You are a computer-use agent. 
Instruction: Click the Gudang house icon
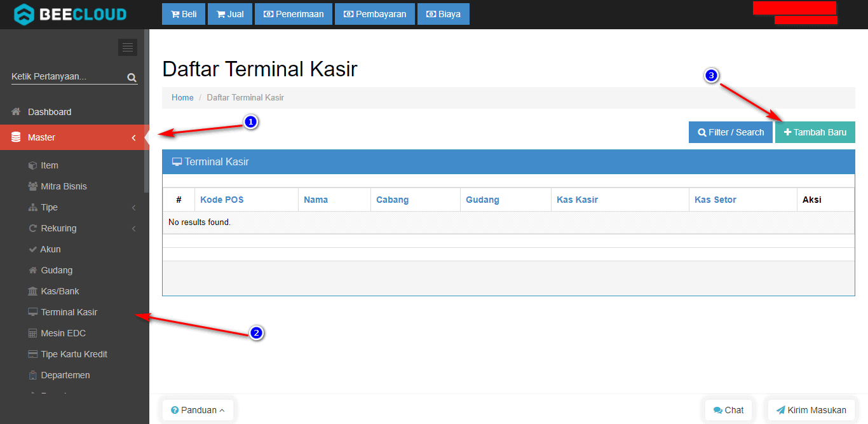[33, 270]
